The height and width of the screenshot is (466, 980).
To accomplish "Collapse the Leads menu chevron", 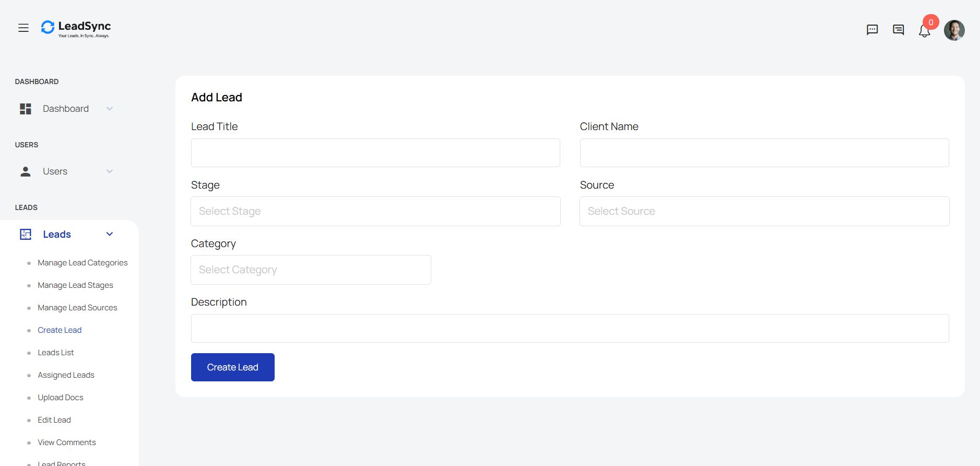I will 110,234.
